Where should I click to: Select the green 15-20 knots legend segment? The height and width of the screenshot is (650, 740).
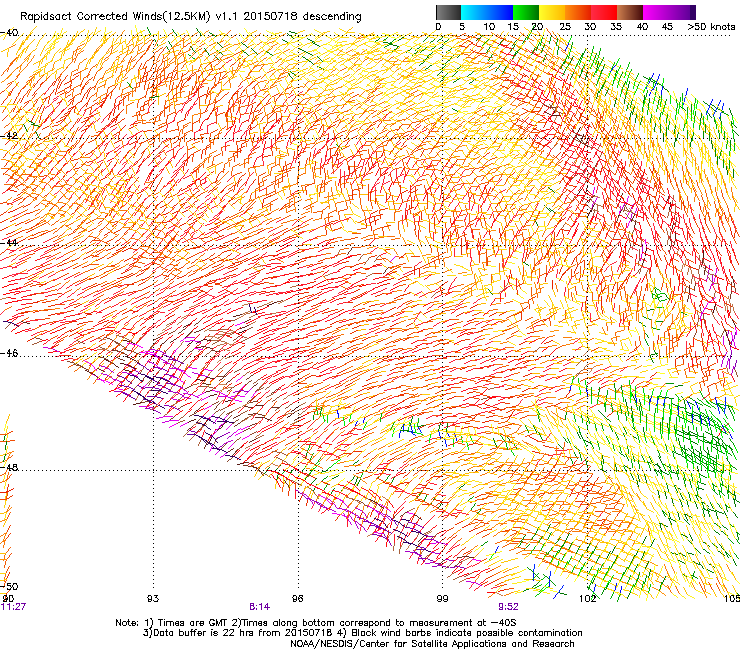tap(526, 12)
